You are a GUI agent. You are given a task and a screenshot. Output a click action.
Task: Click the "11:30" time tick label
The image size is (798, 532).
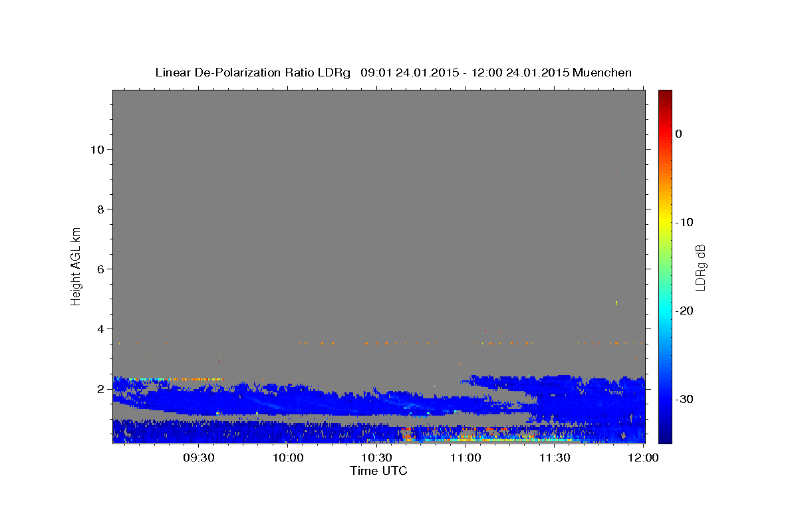(554, 458)
